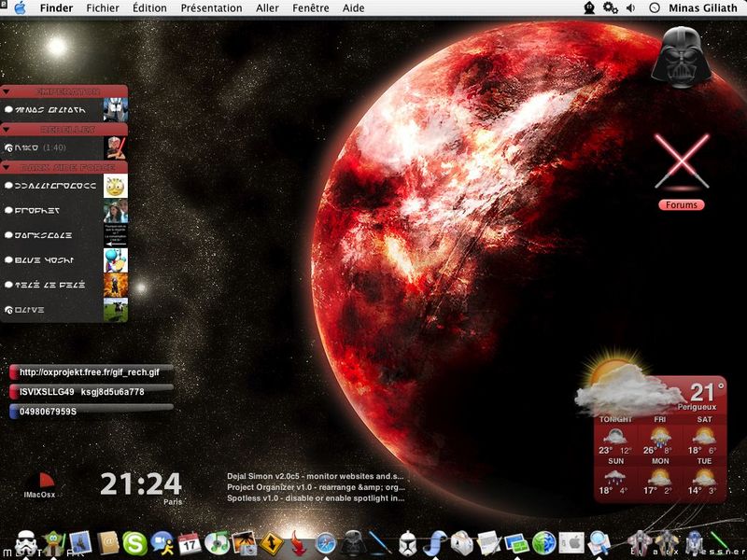
Task: Collapse the third red buddy group
Action: [7, 167]
